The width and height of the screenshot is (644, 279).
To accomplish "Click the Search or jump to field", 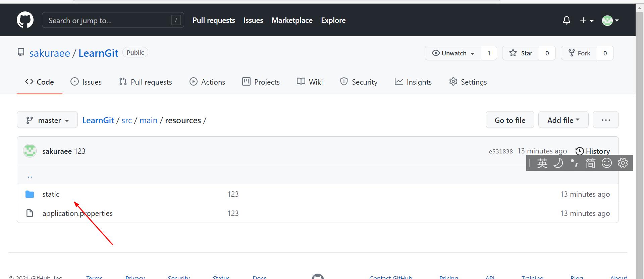I will coord(107,20).
